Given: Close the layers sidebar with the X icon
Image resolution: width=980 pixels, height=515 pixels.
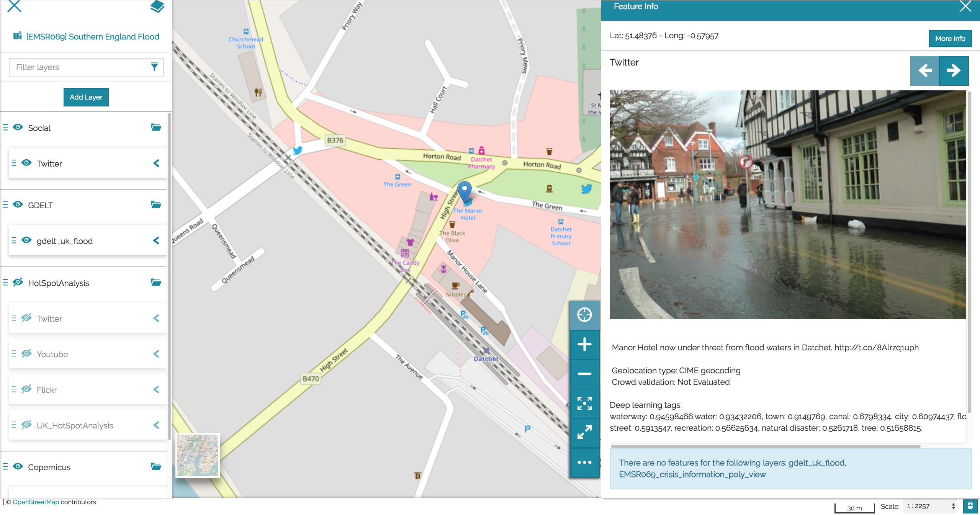Looking at the screenshot, I should pyautogui.click(x=14, y=6).
